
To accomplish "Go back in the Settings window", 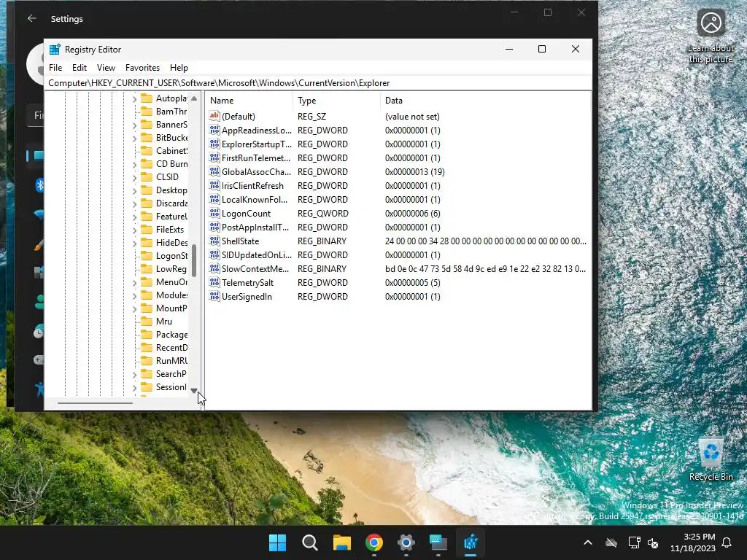I will tap(32, 18).
